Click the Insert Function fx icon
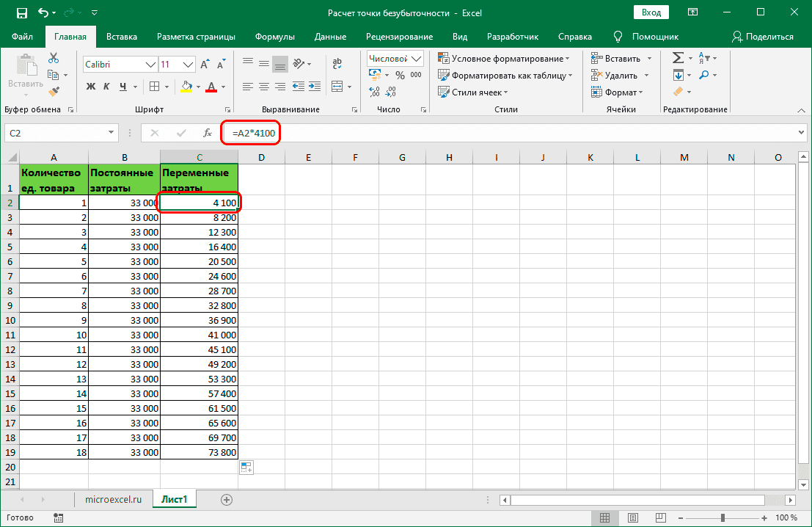The height and width of the screenshot is (527, 812). pos(208,133)
